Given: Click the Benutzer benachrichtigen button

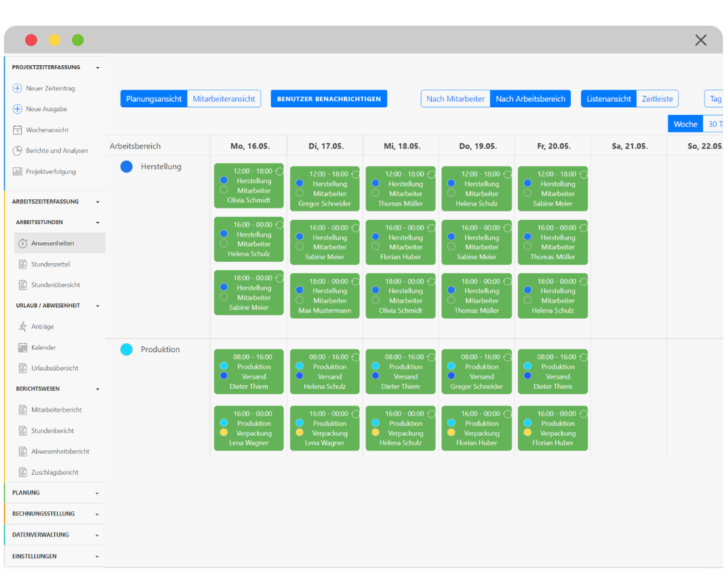Looking at the screenshot, I should click(x=329, y=99).
